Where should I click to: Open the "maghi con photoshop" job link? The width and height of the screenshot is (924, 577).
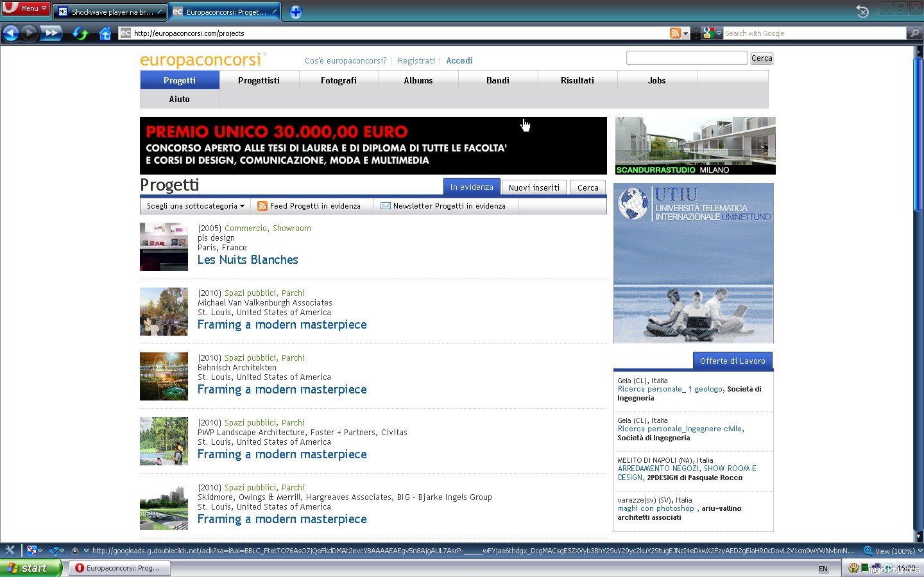(656, 508)
